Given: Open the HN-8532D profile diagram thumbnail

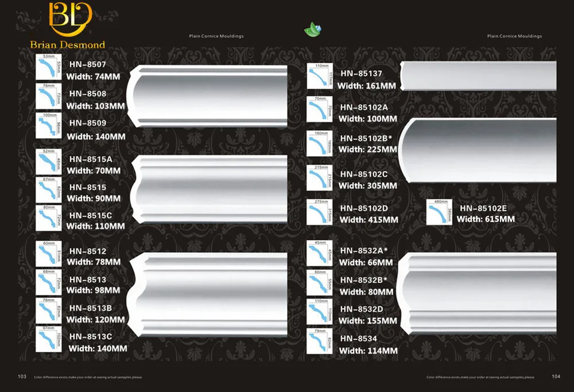Looking at the screenshot, I should pos(320,312).
